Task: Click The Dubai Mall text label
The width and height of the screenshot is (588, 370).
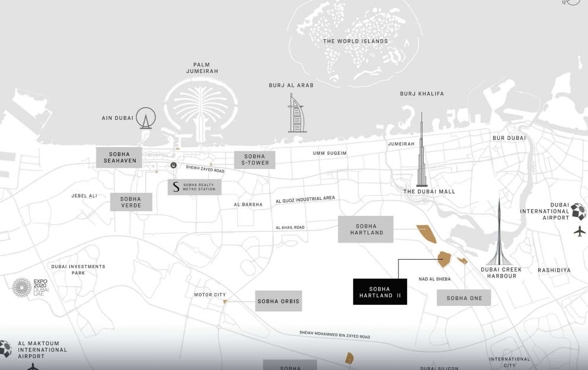Action: click(429, 192)
